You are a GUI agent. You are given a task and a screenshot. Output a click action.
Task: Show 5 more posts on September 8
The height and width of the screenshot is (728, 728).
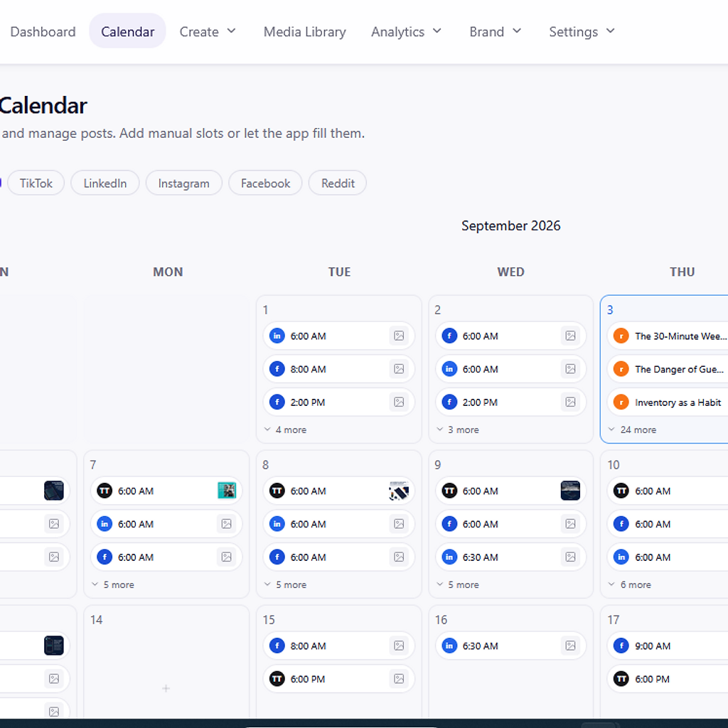[286, 584]
